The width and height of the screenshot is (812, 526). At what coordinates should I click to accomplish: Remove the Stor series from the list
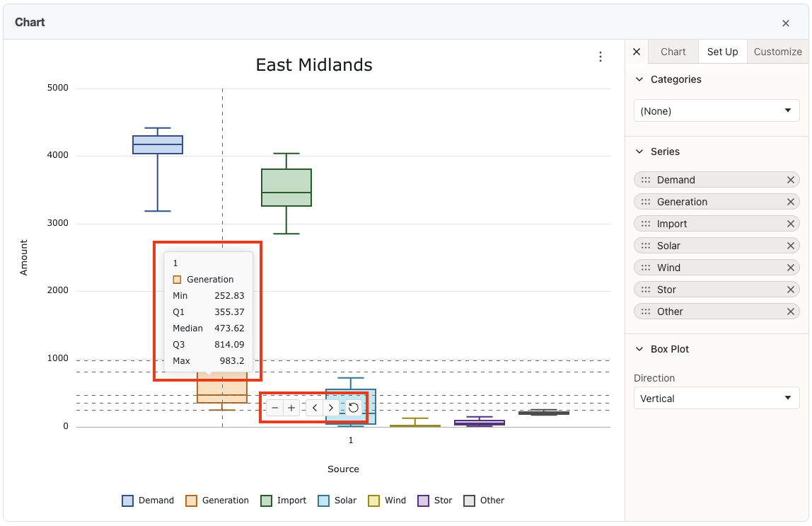point(790,289)
